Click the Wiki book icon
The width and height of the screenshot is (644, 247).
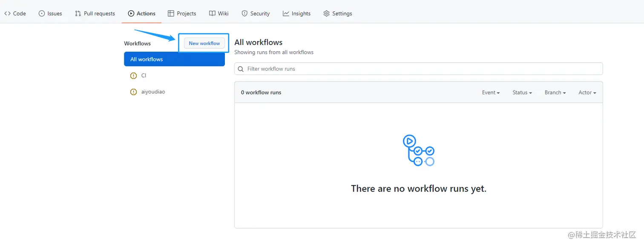[x=212, y=14]
